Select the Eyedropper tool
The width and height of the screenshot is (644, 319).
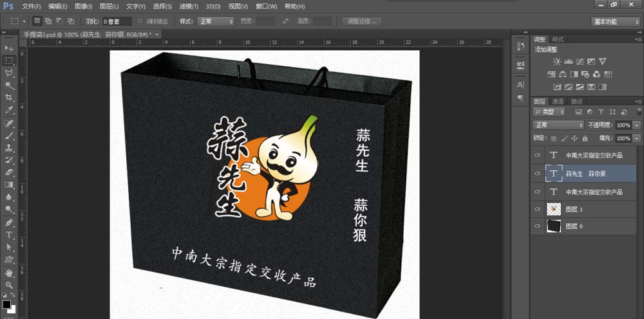8,110
